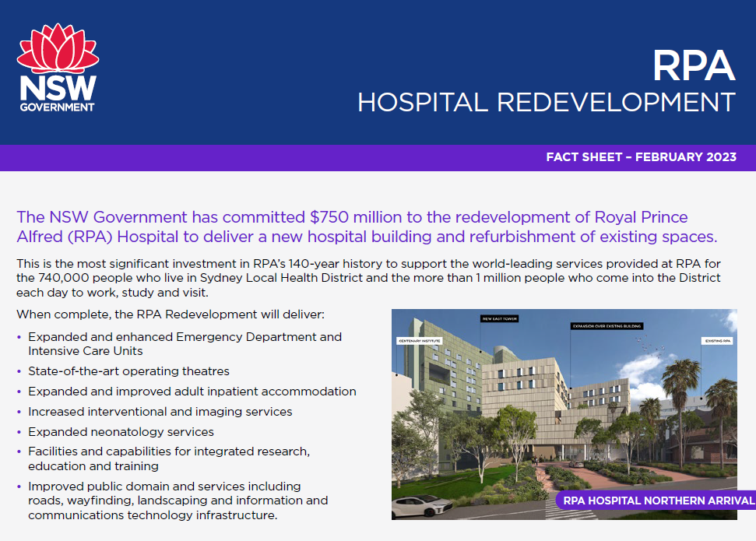Image resolution: width=756 pixels, height=541 pixels.
Task: Click the paragraph starting "This is the most significant investment"
Action: tap(369, 278)
